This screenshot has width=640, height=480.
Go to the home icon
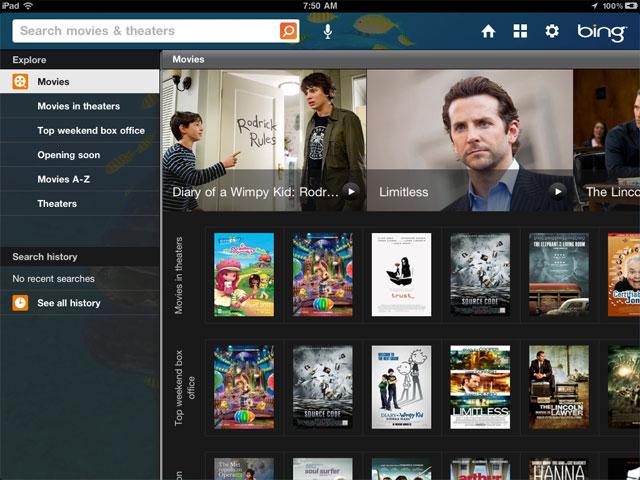pyautogui.click(x=488, y=31)
